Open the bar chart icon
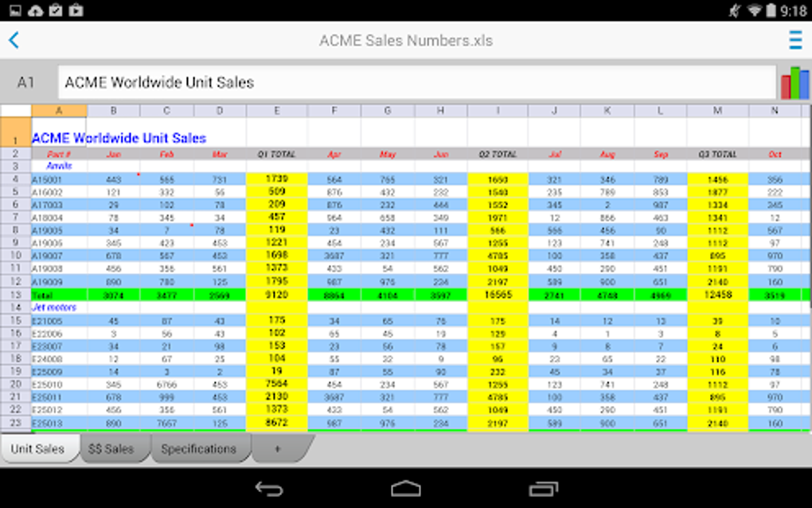Viewport: 812px width, 508px height. point(795,83)
